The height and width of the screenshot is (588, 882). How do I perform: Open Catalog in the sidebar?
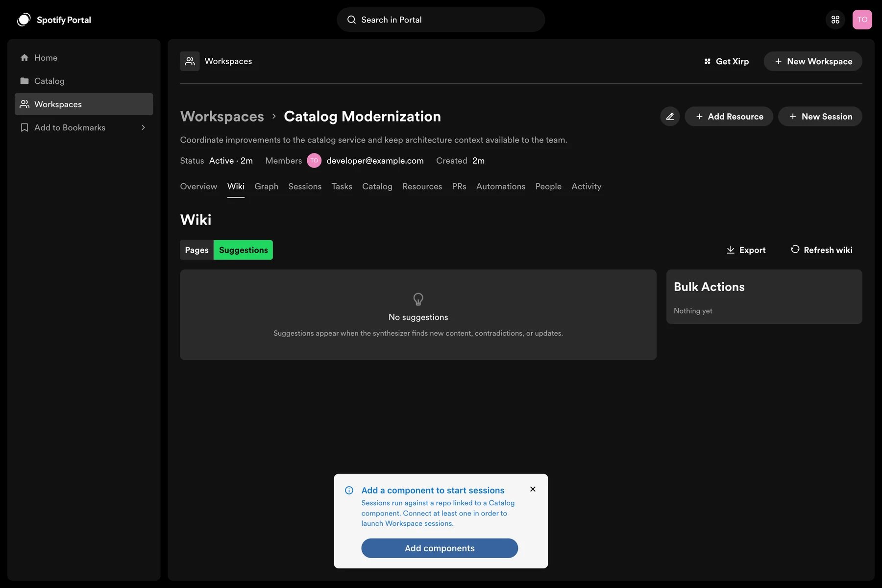click(84, 81)
